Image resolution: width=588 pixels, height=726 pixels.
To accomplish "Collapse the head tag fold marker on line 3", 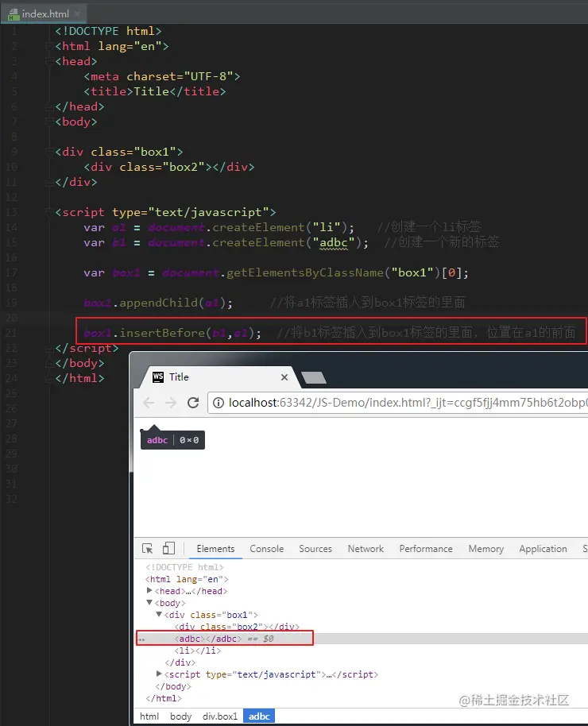I will click(48, 61).
